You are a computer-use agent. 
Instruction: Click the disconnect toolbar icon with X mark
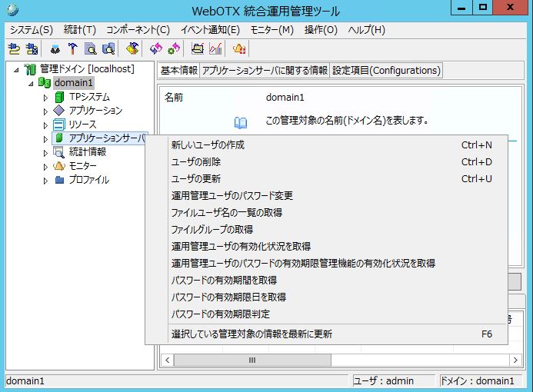pyautogui.click(x=32, y=48)
